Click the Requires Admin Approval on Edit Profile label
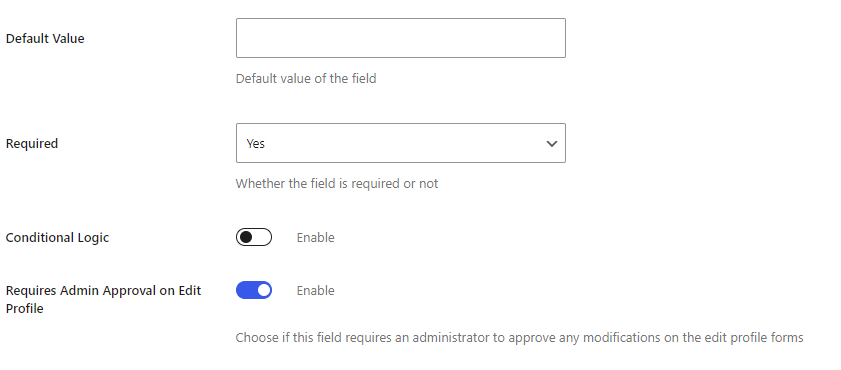This screenshot has width=841, height=370. click(104, 299)
